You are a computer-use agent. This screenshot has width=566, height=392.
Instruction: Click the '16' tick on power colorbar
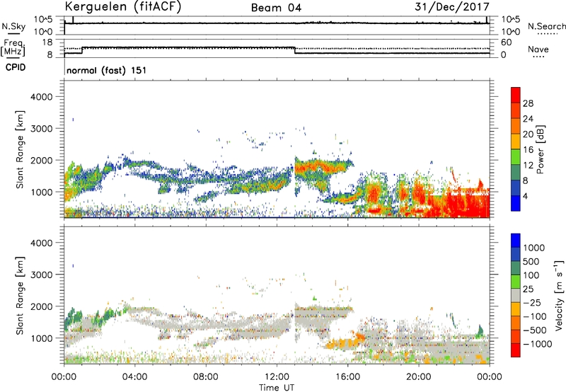[528, 150]
